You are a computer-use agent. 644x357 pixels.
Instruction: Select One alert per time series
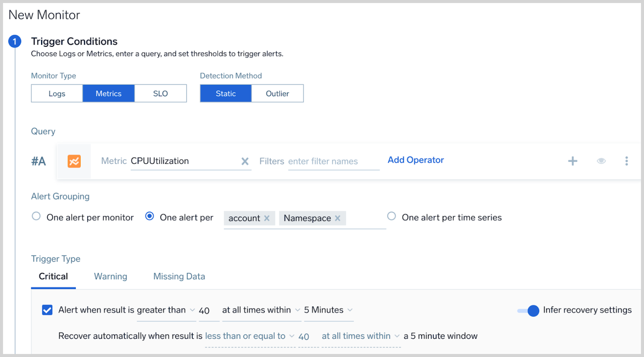(391, 216)
